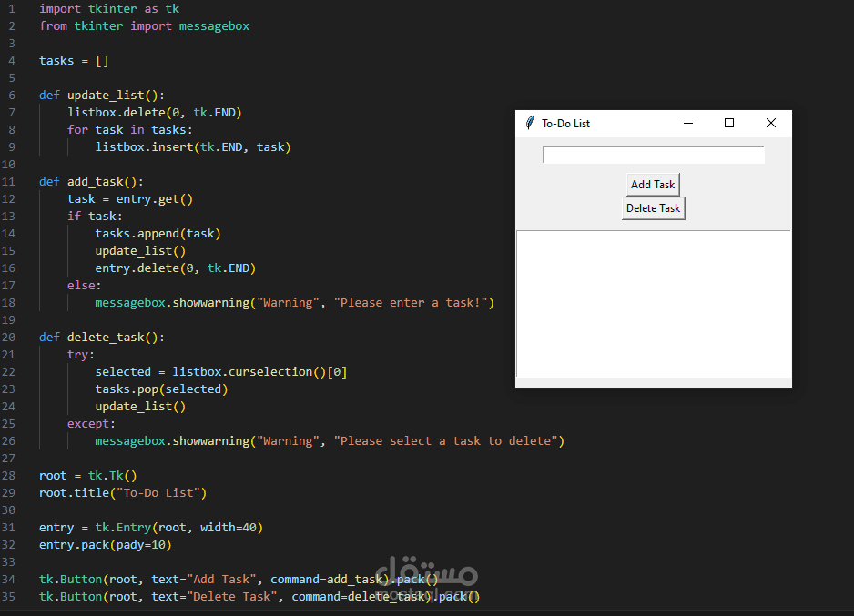Click line number 1 in the gutter
This screenshot has width=854, height=616.
(12, 9)
